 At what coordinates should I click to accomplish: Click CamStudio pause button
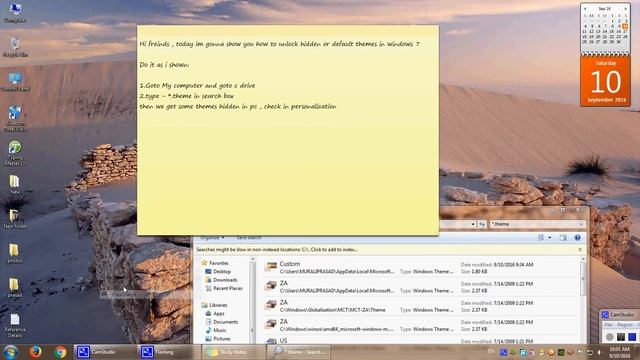621,337
